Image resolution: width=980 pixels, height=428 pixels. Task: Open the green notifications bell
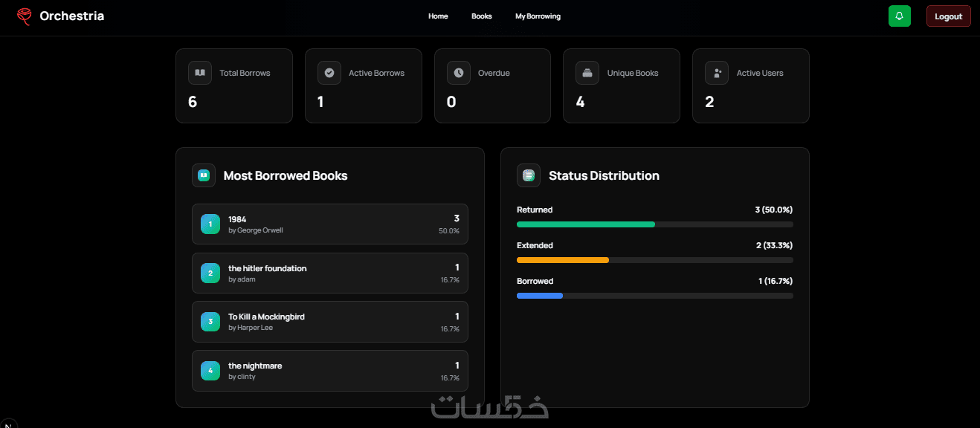pos(900,16)
